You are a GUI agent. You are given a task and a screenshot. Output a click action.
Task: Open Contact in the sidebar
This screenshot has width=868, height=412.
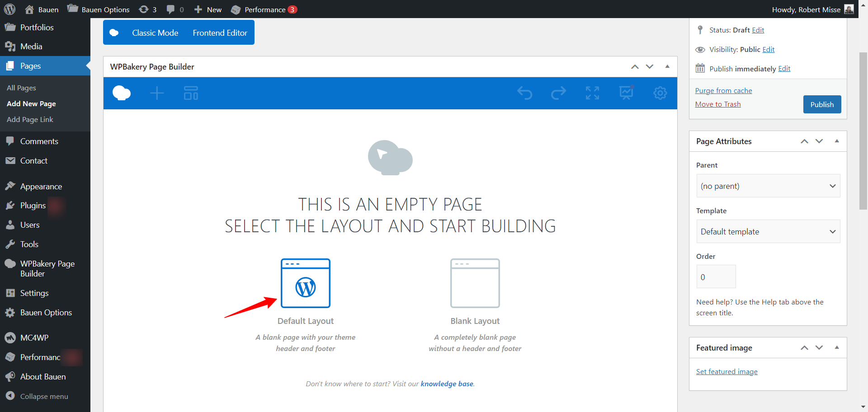(45, 161)
